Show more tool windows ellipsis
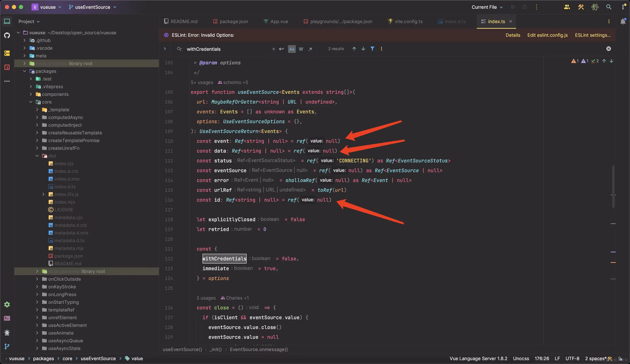Screen dimensions: 630x364 (7, 81)
